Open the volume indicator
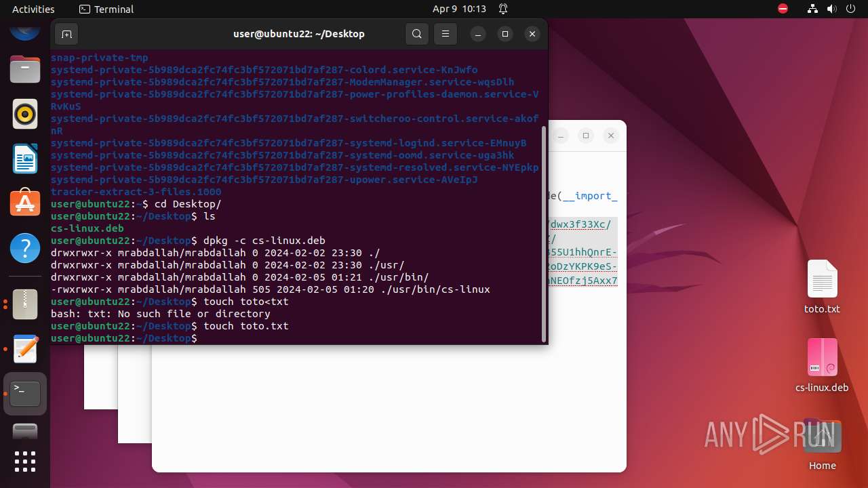Image resolution: width=868 pixels, height=488 pixels. 831,9
